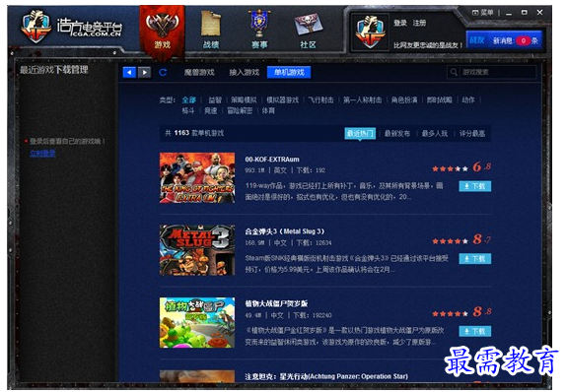
Task: Open the Metal Slug 3 thumbnail
Action: coord(197,250)
